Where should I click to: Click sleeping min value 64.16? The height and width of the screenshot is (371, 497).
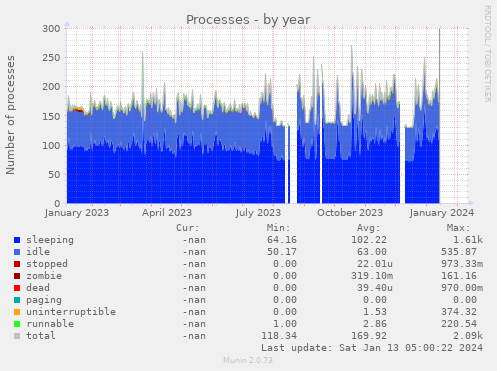(x=282, y=240)
